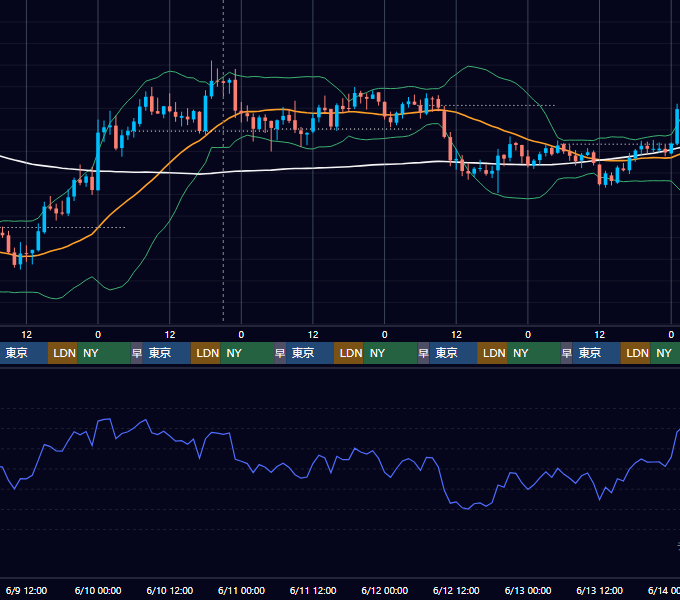Screen dimensions: 680x600
Task: Select the LDN block left of 6/13 00:00 NY
Action: click(x=492, y=353)
